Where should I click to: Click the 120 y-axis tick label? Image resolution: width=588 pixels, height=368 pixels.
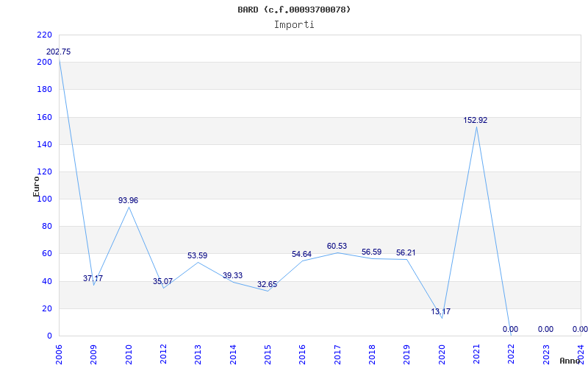tap(44, 172)
